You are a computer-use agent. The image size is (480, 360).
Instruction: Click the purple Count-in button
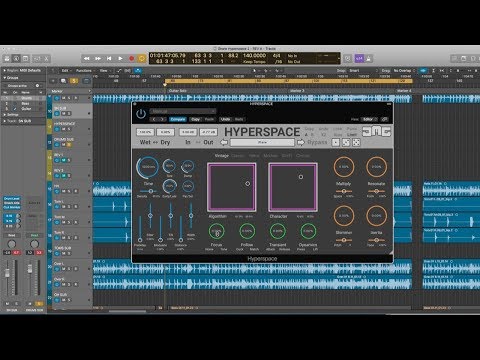(359, 59)
